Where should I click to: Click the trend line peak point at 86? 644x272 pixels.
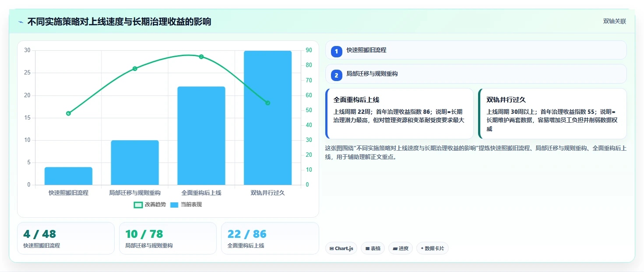tap(201, 57)
